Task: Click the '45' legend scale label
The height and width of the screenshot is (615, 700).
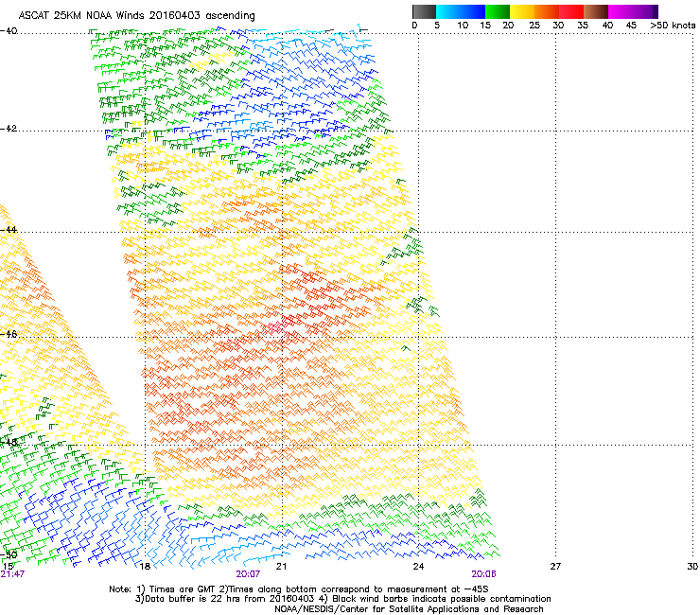Action: [631, 26]
